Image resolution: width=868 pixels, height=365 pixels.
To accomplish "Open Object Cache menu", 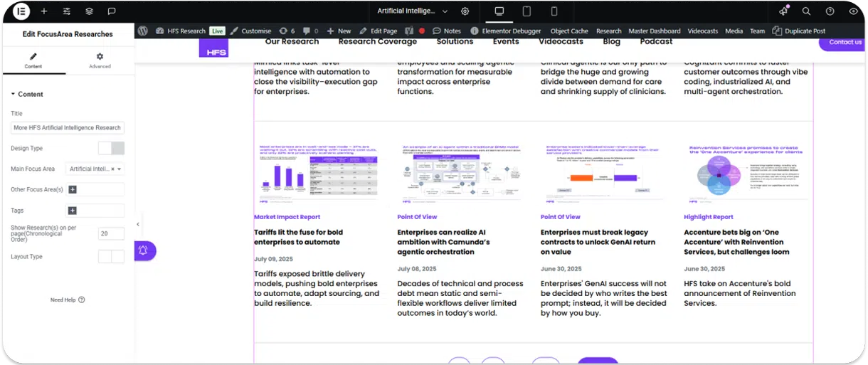I will [x=569, y=31].
